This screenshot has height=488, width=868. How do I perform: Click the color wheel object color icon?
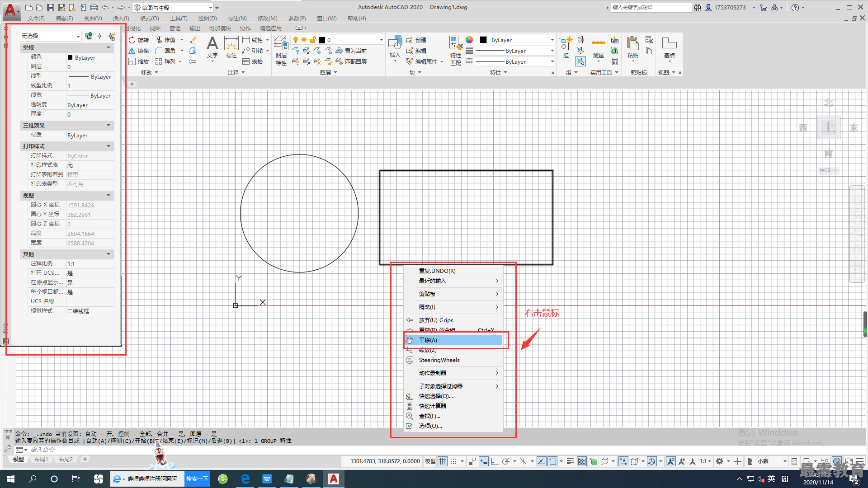pos(469,40)
